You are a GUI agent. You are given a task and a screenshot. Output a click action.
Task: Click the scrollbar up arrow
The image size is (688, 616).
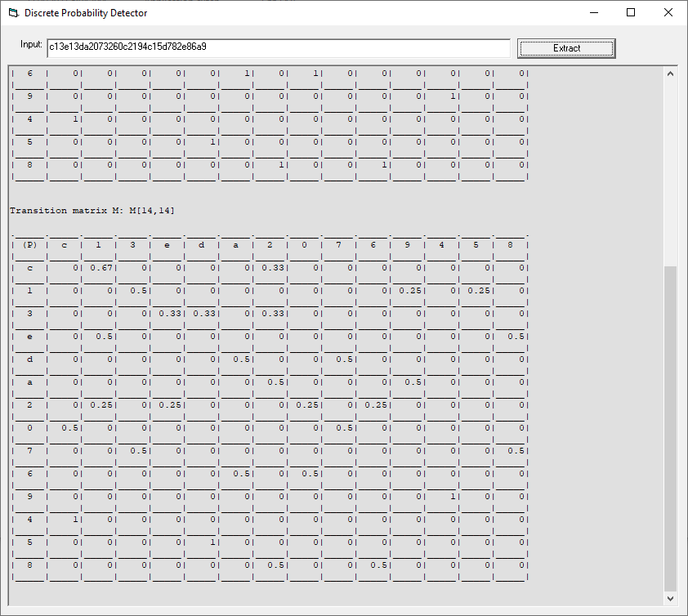point(670,74)
